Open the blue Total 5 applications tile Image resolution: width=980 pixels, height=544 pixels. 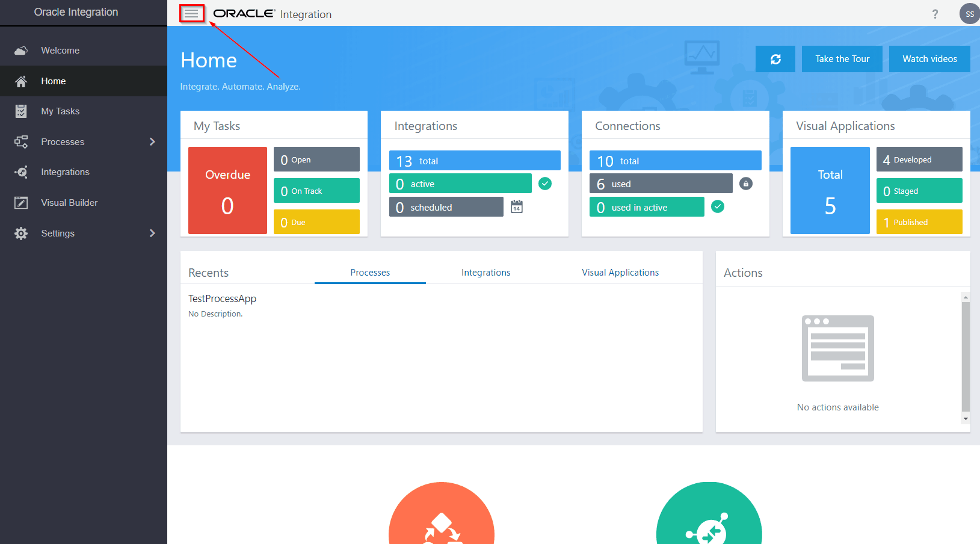pos(830,190)
